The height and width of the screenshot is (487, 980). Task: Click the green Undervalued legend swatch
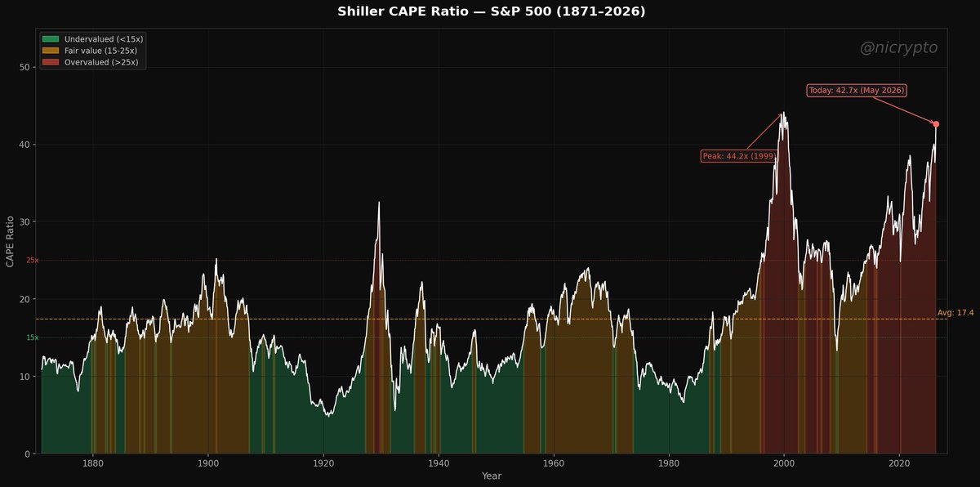pos(51,39)
